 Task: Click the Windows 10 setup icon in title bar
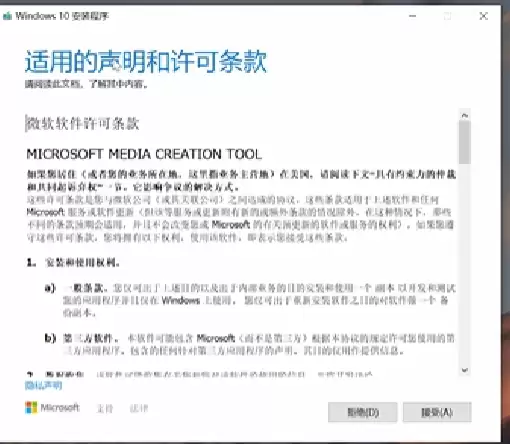pyautogui.click(x=7, y=16)
